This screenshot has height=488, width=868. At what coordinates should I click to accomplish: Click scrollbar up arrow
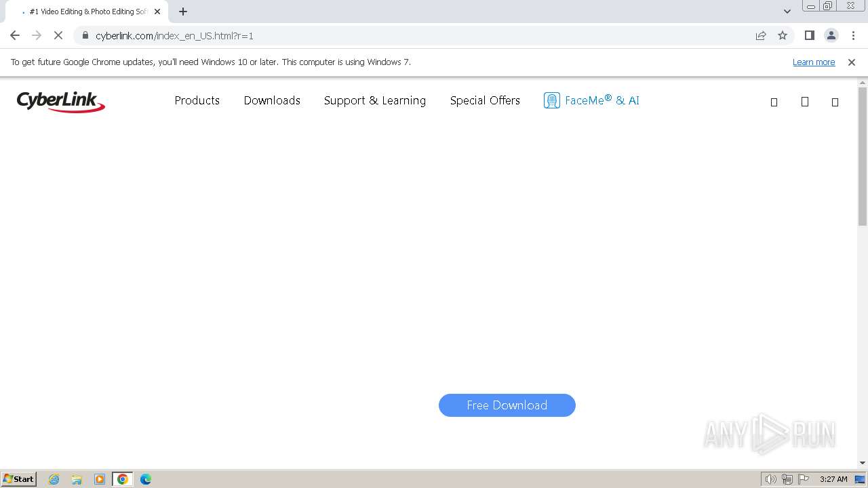coord(863,83)
